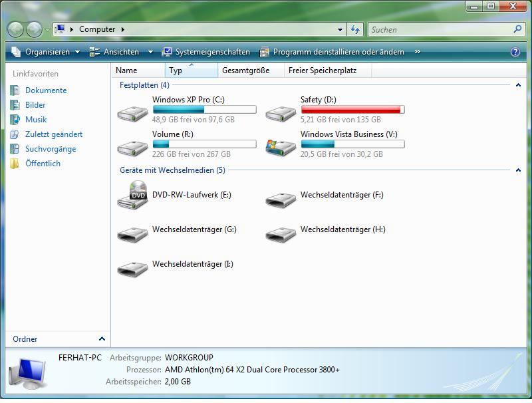Open Systemeigenschaften
532x403 pixels.
(206, 52)
